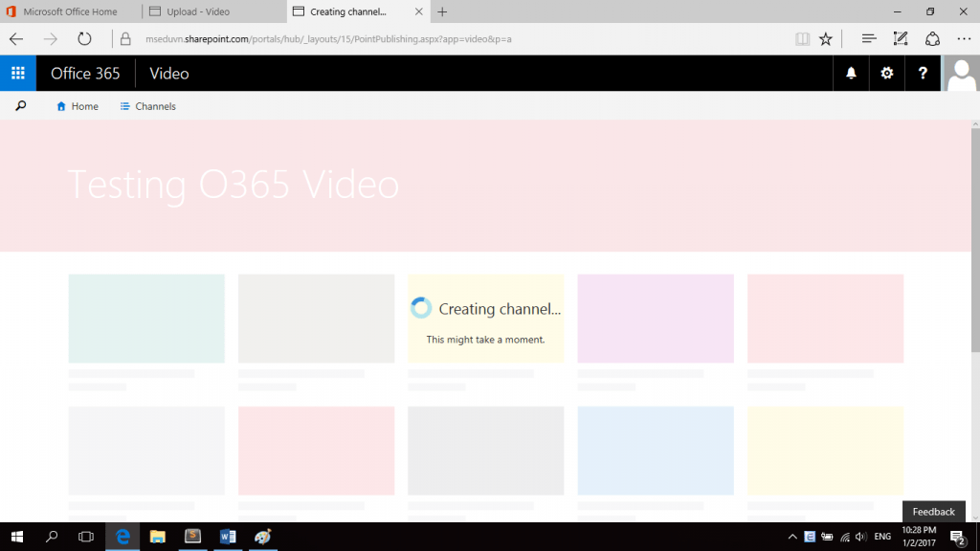Open the Windows Start menu
The image size is (980, 551).
coord(17,537)
